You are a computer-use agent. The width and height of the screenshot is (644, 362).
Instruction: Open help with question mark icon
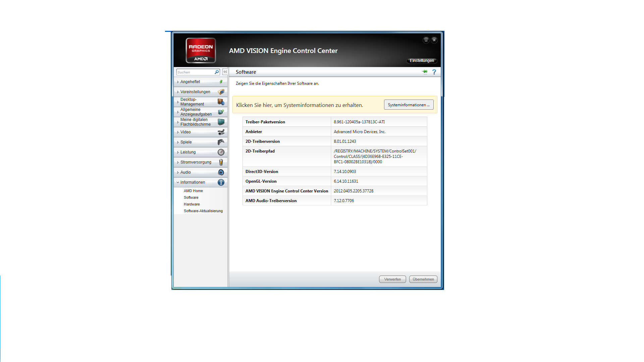tap(434, 72)
